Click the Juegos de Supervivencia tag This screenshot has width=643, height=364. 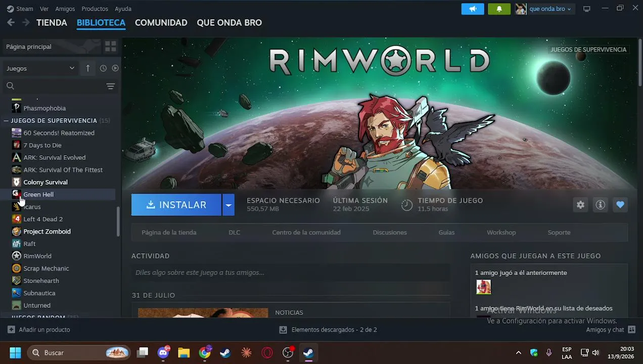pyautogui.click(x=588, y=50)
